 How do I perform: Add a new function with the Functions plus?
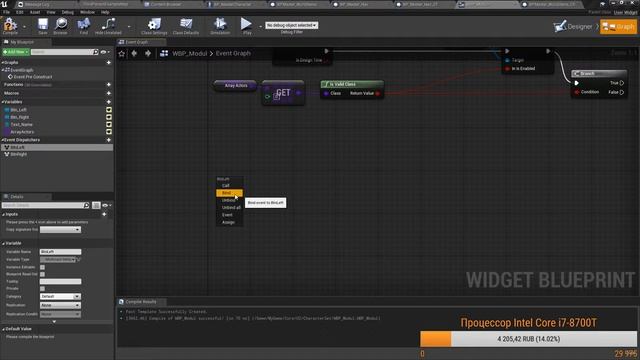[x=109, y=84]
